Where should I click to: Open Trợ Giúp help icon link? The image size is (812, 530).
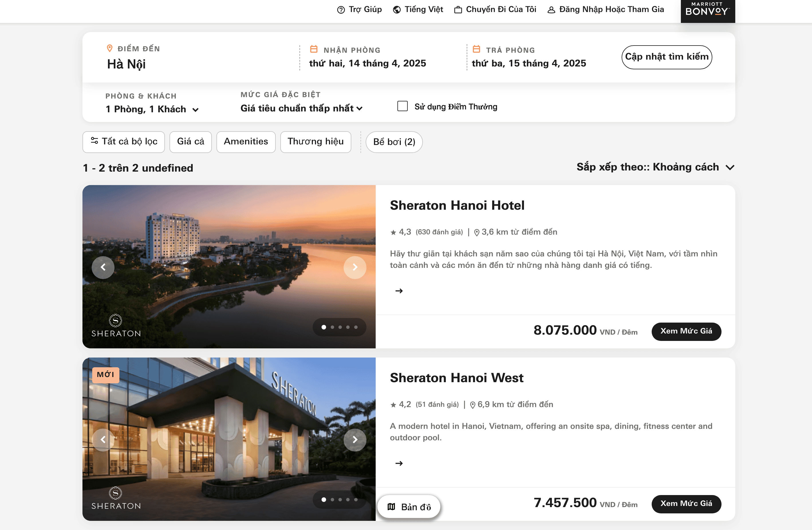pos(359,9)
